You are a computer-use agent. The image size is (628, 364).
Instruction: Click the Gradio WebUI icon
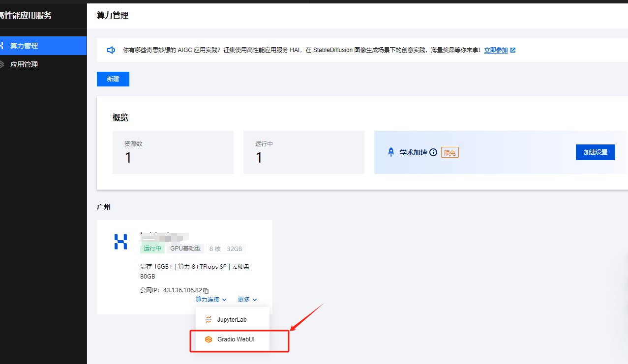tap(209, 339)
